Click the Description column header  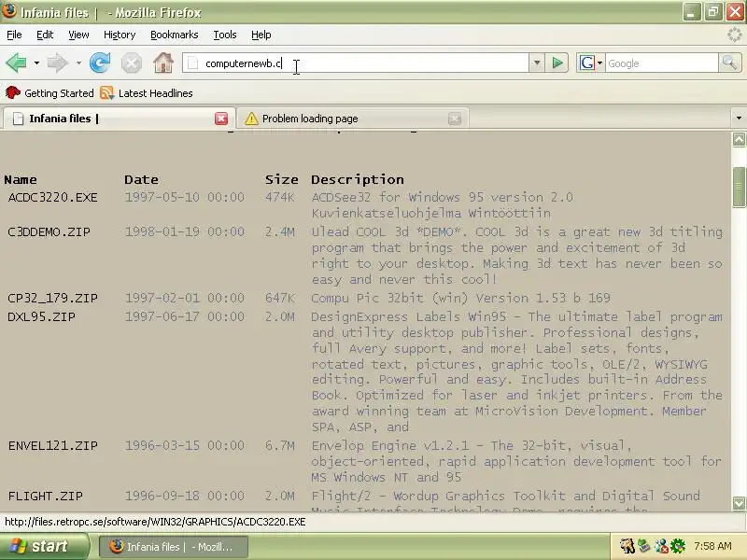pos(358,179)
